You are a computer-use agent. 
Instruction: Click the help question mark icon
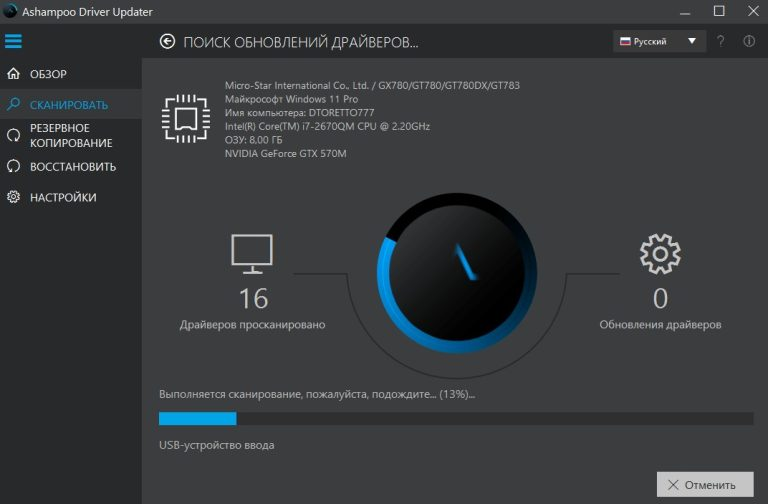[720, 41]
